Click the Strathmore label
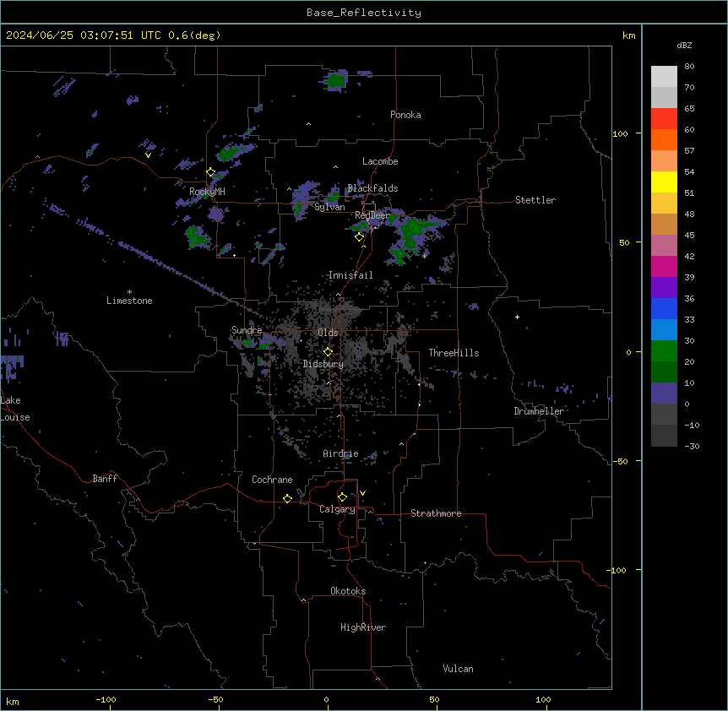 coord(436,513)
